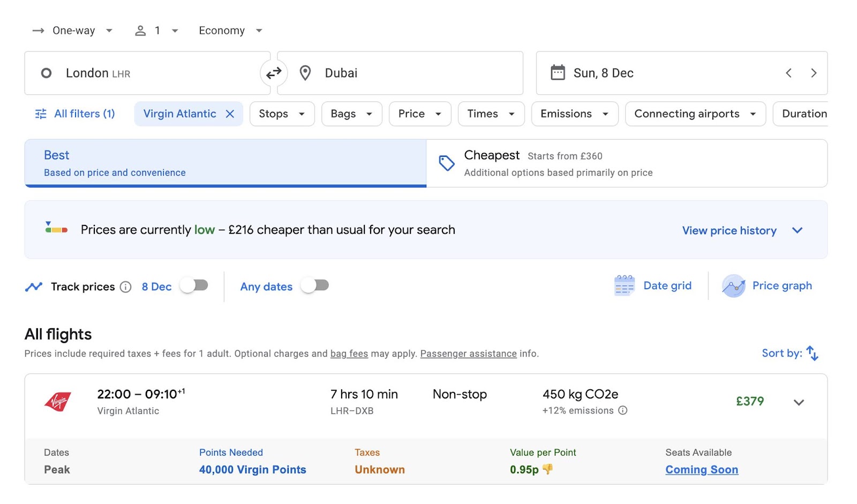The width and height of the screenshot is (857, 504).
Task: Open the Bags filter dropdown
Action: tap(351, 114)
